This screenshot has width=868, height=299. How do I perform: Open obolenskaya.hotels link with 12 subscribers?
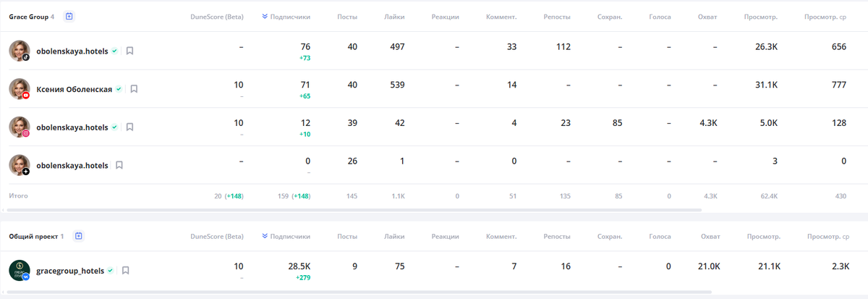pos(72,127)
